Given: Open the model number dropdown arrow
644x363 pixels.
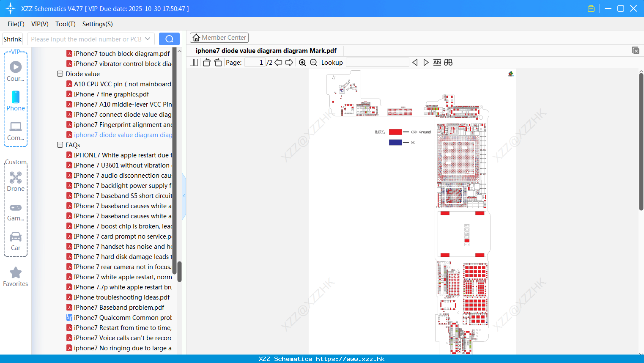Looking at the screenshot, I should [148, 39].
